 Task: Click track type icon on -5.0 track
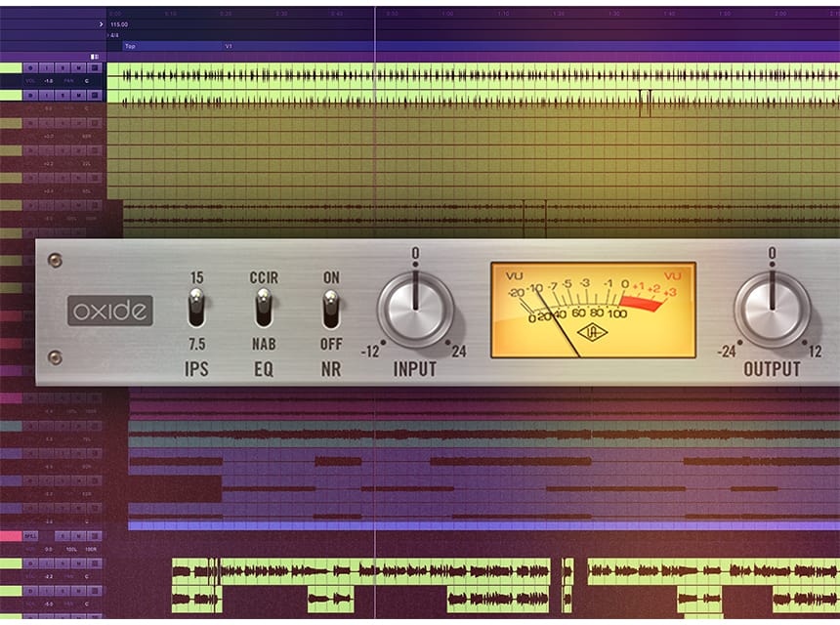(95, 591)
